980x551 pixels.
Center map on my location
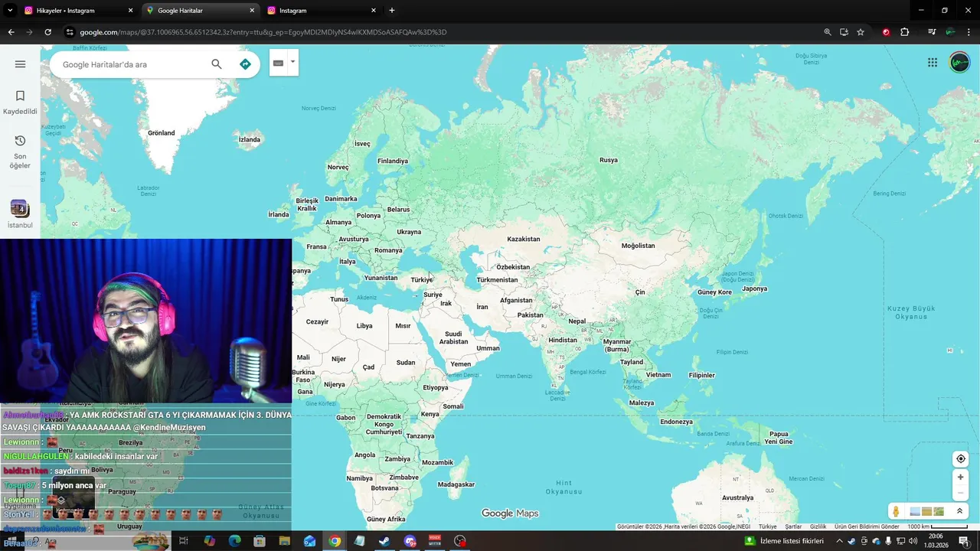coord(961,459)
